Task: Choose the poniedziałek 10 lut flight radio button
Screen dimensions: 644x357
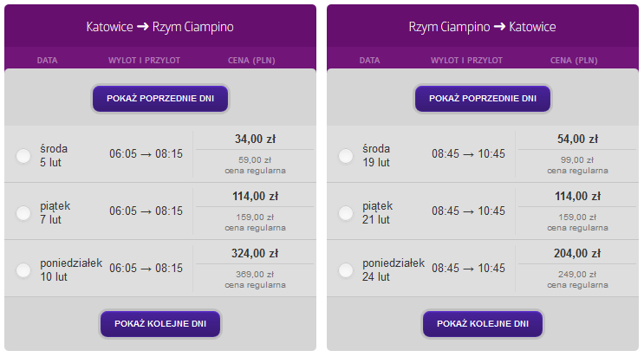Action: [23, 269]
